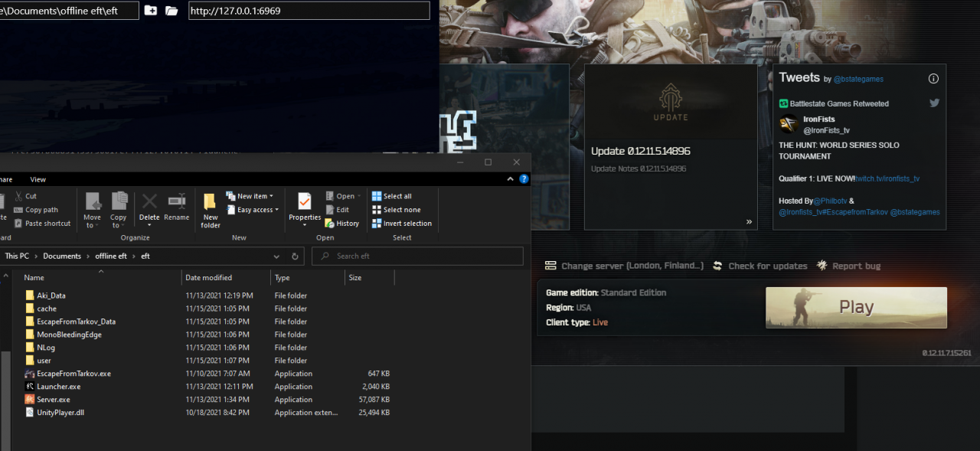Click the info icon in the Tweets header
This screenshot has width=980, height=451.
click(933, 78)
